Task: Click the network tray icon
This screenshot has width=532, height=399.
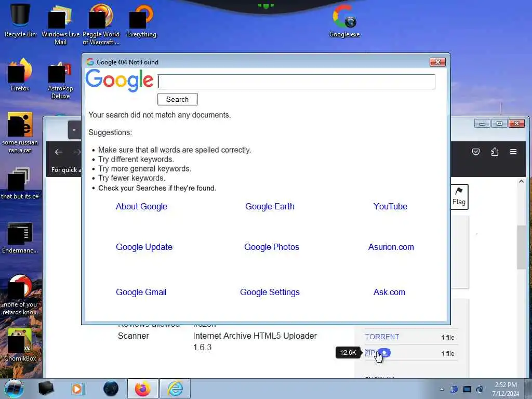Action: pos(467,389)
